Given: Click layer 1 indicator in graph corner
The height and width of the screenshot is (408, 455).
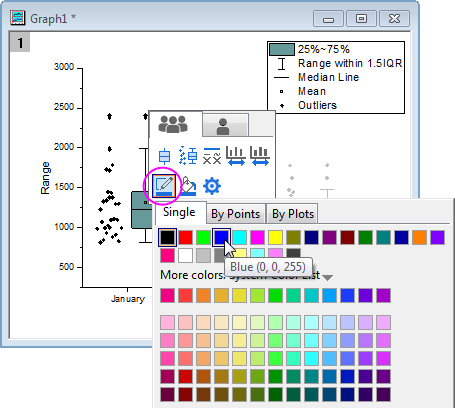Looking at the screenshot, I should [x=20, y=42].
